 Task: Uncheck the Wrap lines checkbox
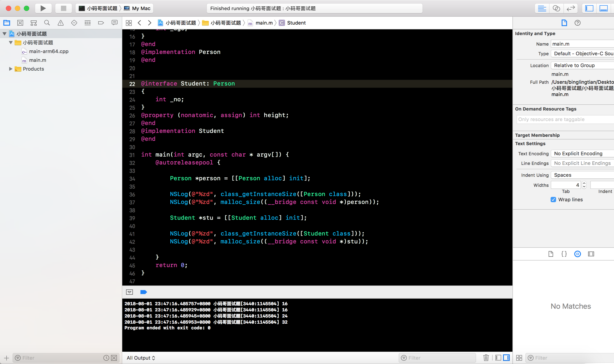[553, 199]
